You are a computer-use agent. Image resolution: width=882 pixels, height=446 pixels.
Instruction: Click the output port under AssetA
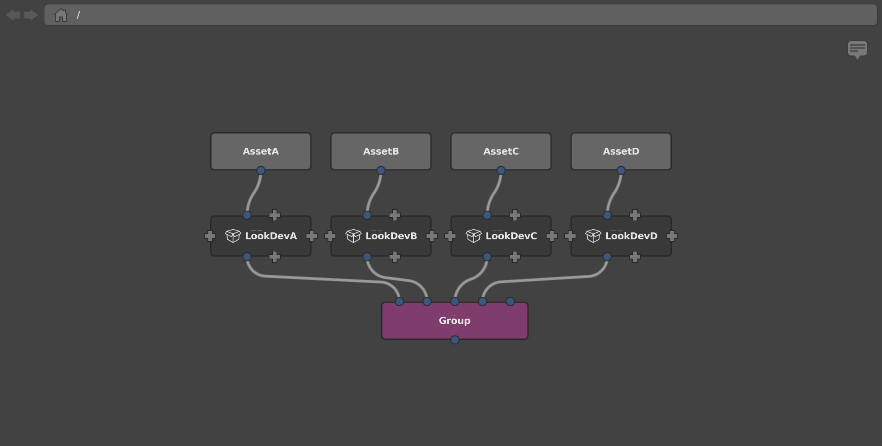(261, 170)
